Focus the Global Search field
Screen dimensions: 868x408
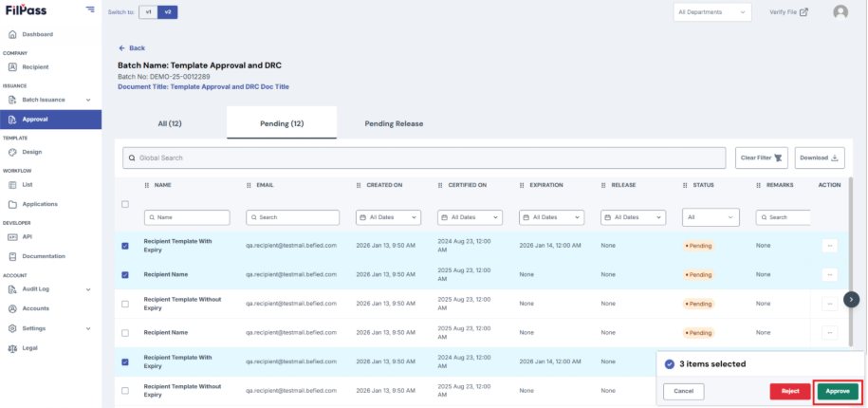click(x=424, y=158)
